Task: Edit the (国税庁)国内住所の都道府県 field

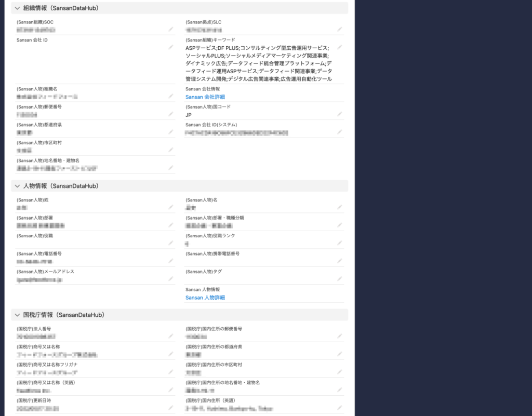Action: [339, 354]
